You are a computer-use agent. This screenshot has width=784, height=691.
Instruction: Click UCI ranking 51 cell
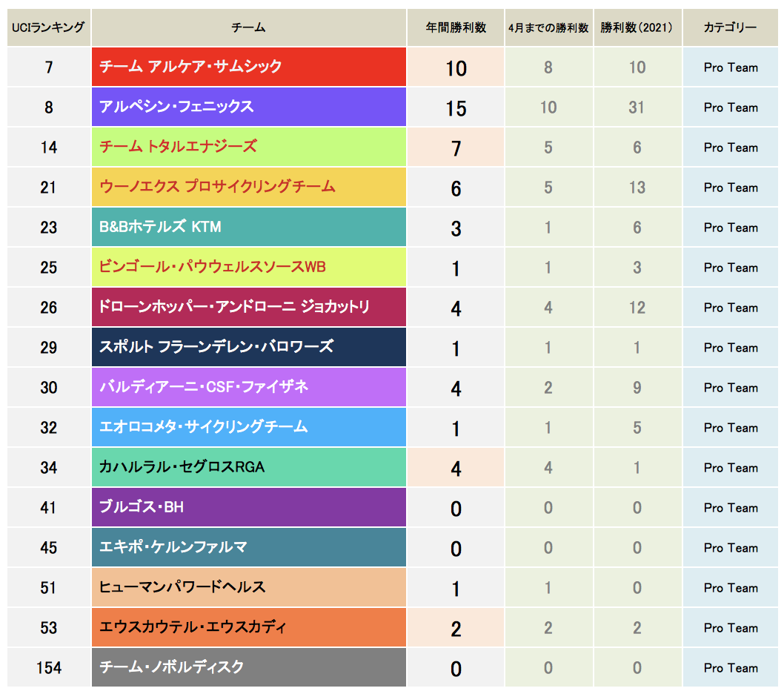(x=48, y=587)
